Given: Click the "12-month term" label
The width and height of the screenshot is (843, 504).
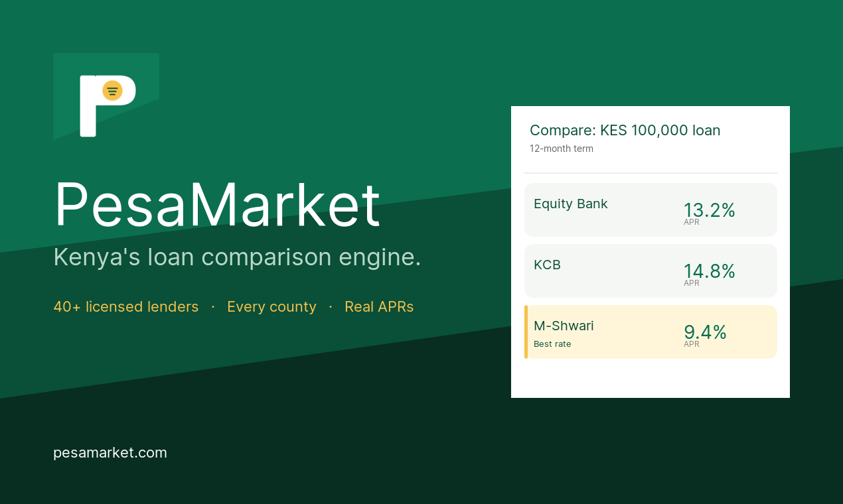Looking at the screenshot, I should tap(562, 149).
